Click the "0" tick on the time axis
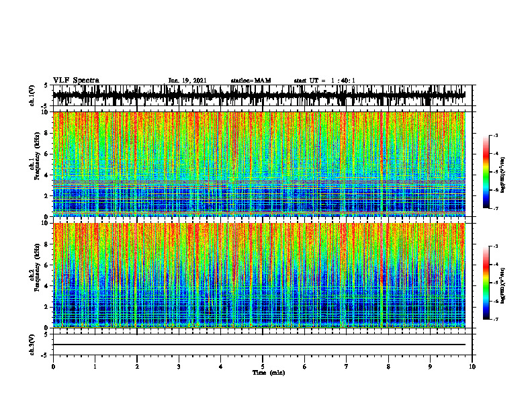This screenshot has width=532, height=411. coord(53,367)
